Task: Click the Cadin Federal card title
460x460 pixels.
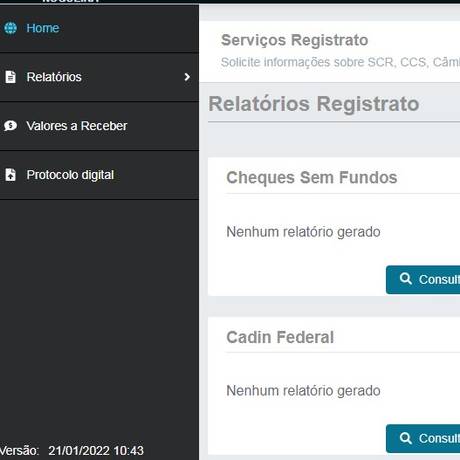Action: [280, 337]
